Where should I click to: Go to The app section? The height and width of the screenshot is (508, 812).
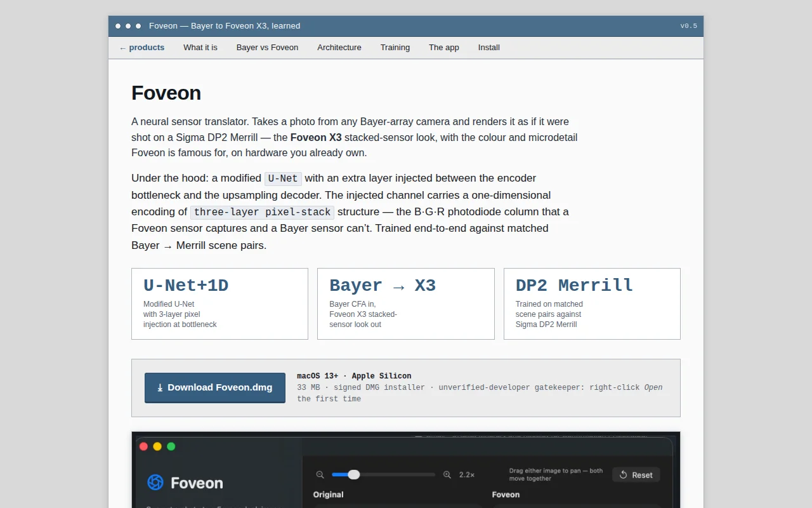[x=444, y=48]
